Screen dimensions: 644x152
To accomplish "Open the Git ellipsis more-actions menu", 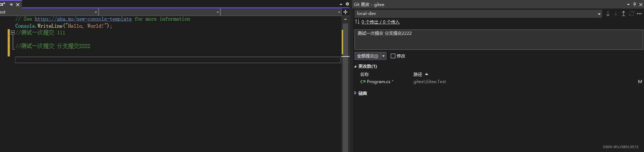I will click(639, 13).
